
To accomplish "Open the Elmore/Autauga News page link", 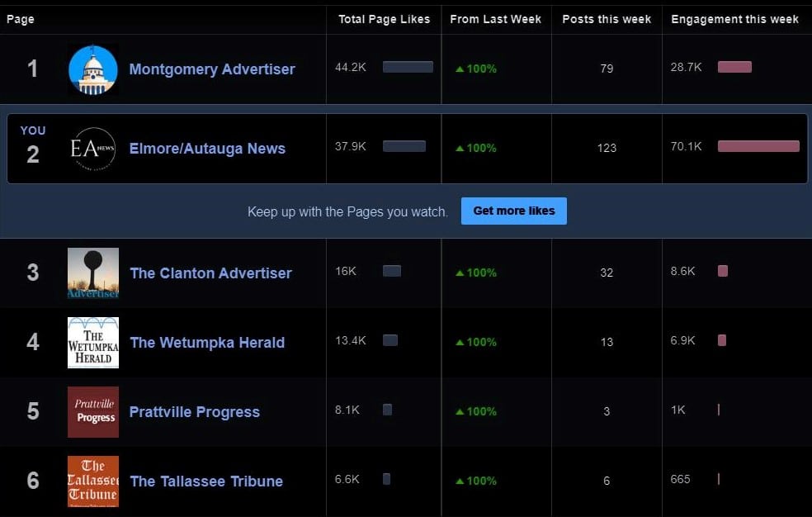I will (x=207, y=149).
